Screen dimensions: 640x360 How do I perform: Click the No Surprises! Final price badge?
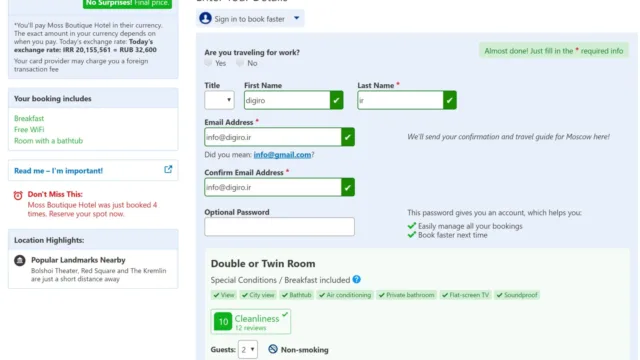click(x=127, y=3)
